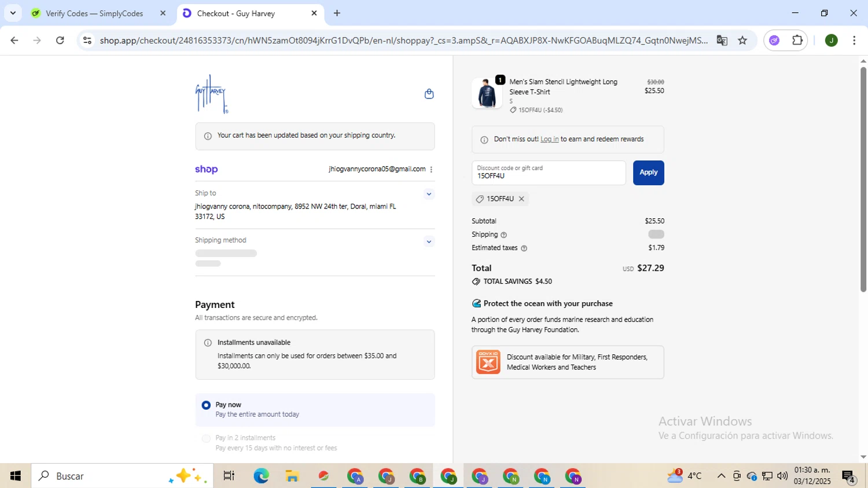Switch to the Verify Codes SimplyCodes tab
Image resolution: width=868 pixels, height=488 pixels.
pos(94,13)
